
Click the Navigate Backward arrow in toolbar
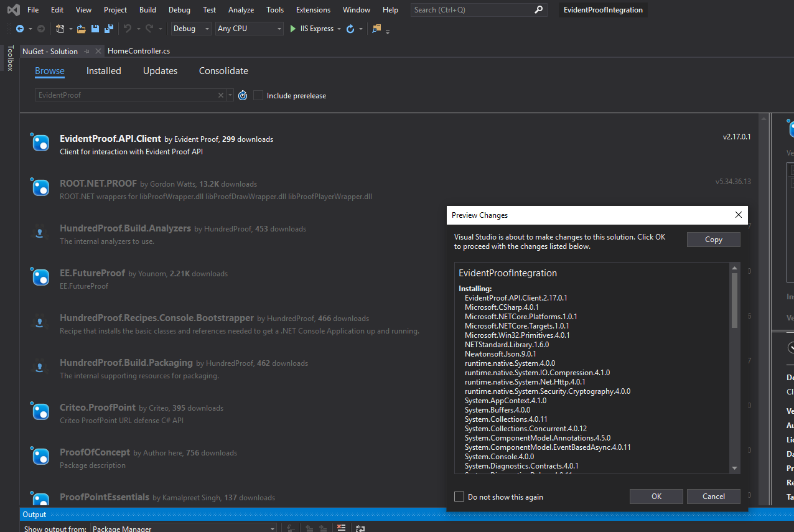(20, 29)
